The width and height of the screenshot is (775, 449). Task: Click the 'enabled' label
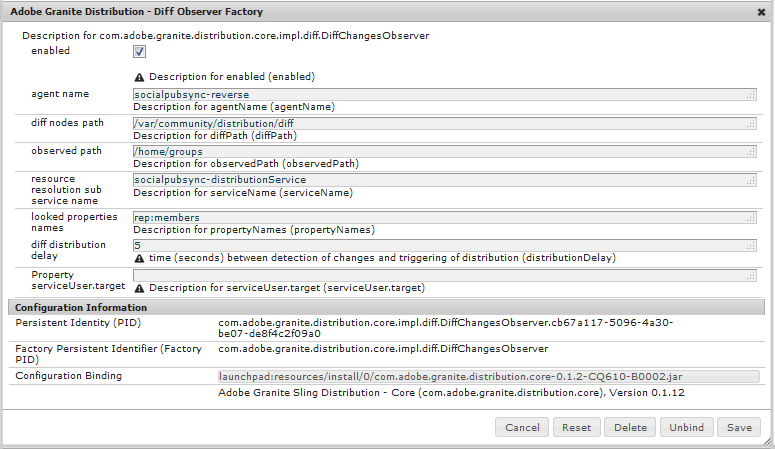tap(50, 50)
